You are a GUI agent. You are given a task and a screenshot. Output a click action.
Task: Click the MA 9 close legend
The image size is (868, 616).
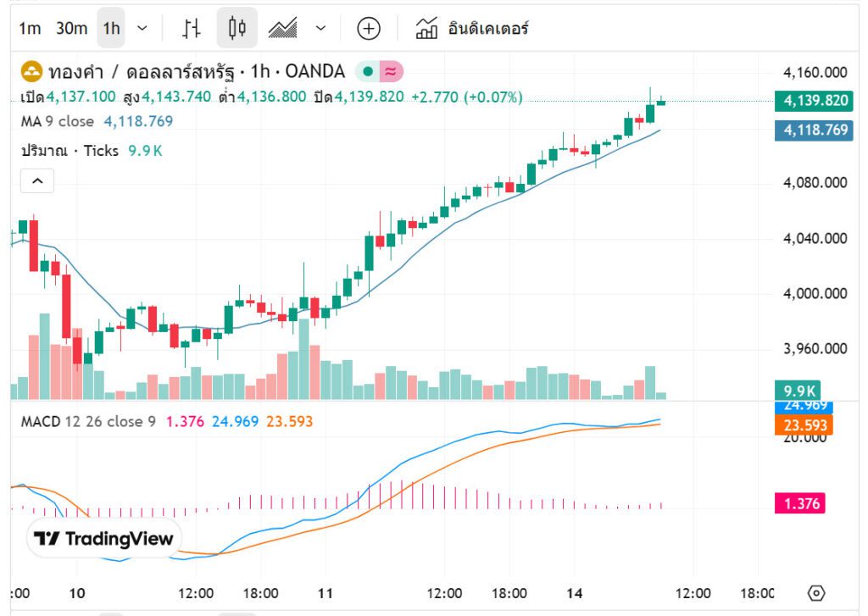(57, 121)
